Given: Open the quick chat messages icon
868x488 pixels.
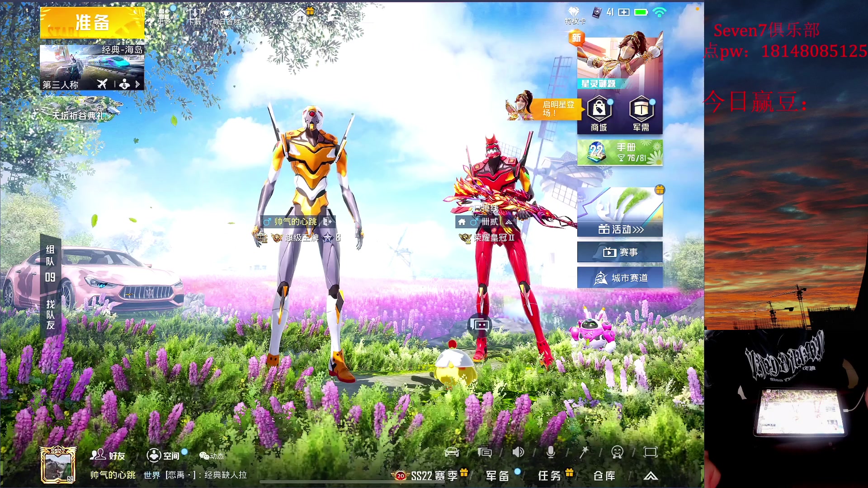Looking at the screenshot, I should pos(485,452).
